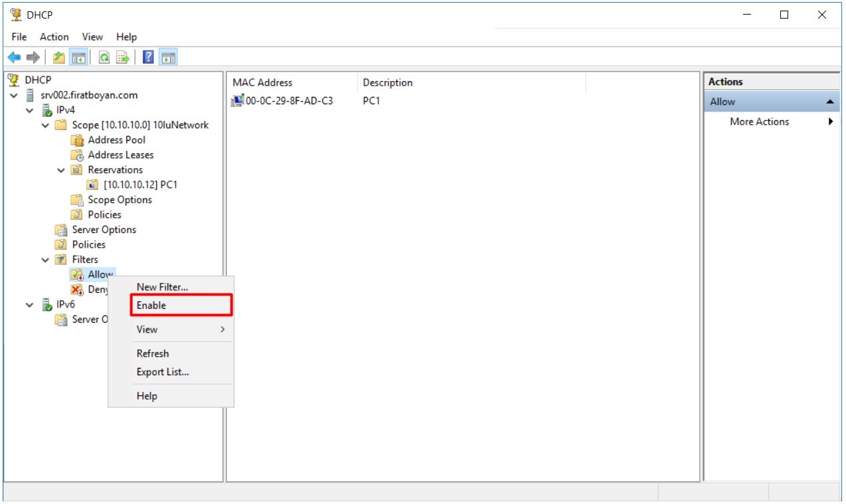Collapse the Allow section in Actions pane
The width and height of the screenshot is (846, 504).
point(830,102)
